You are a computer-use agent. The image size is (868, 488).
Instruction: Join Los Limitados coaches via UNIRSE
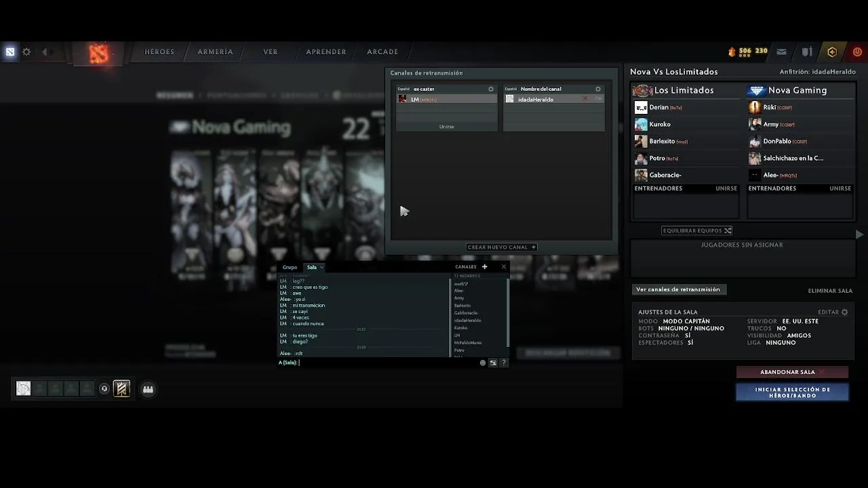pyautogui.click(x=726, y=188)
